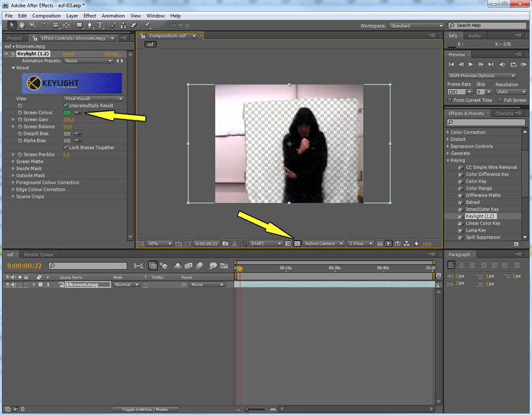
Task: Open the Window menu
Action: coord(155,16)
